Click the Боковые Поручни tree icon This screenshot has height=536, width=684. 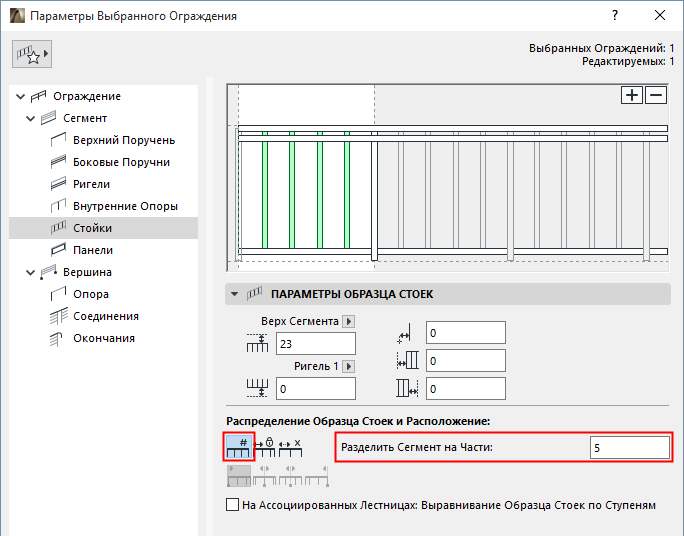click(x=58, y=162)
